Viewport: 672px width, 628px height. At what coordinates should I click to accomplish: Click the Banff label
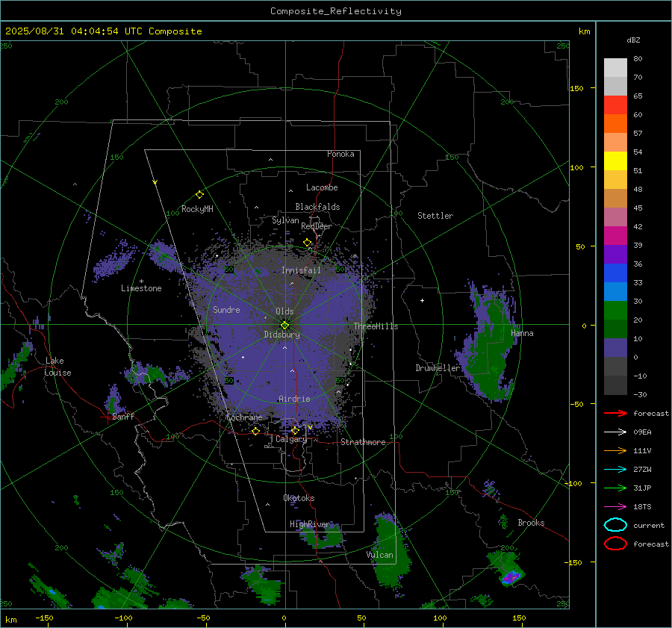[x=123, y=417]
